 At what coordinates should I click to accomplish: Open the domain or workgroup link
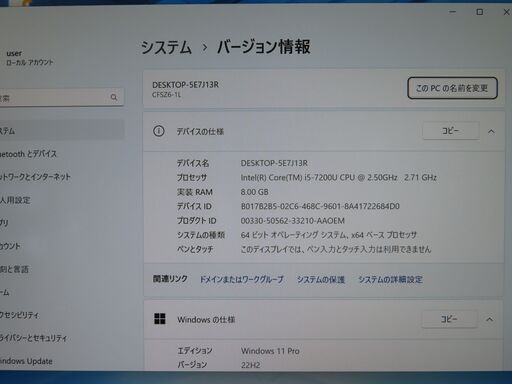click(241, 279)
